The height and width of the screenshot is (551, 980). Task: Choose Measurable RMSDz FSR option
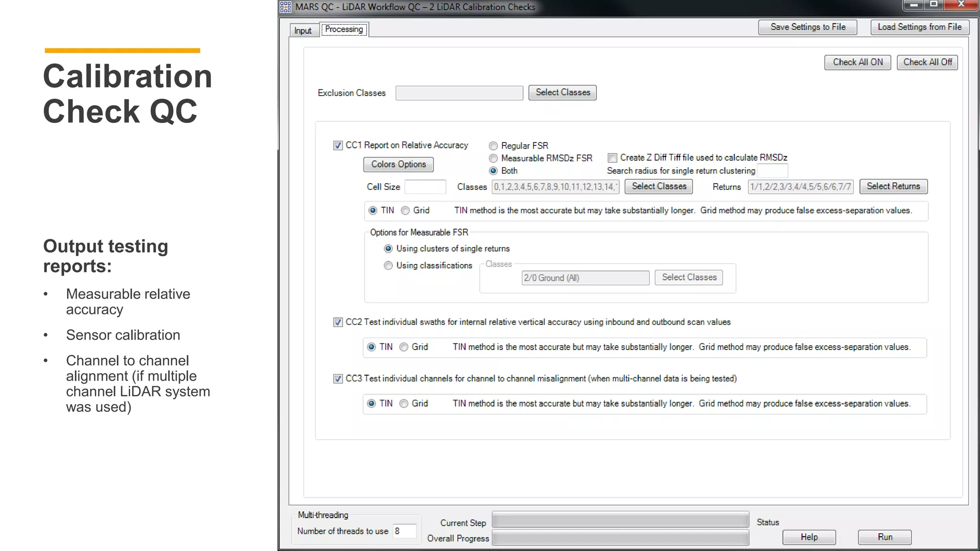pyautogui.click(x=493, y=158)
